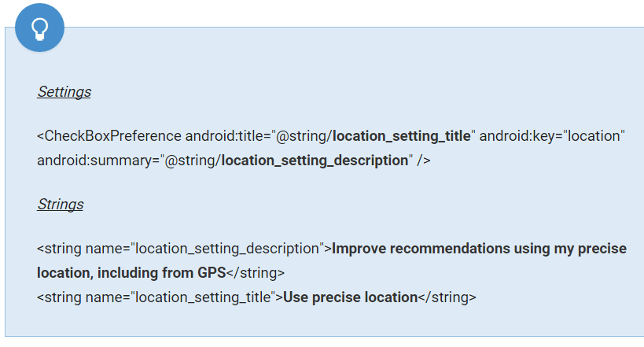Click the underlined Settings heading
The image size is (644, 347).
[x=64, y=92]
